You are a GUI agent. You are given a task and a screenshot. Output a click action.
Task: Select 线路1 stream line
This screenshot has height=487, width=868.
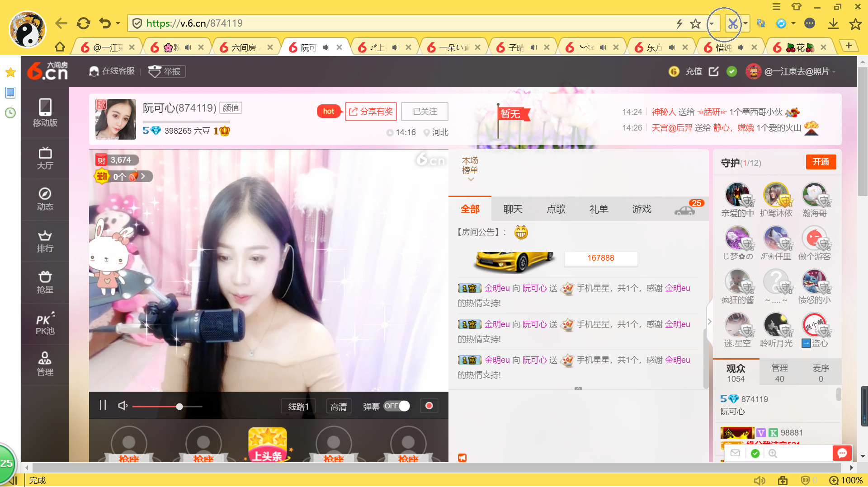coord(298,407)
